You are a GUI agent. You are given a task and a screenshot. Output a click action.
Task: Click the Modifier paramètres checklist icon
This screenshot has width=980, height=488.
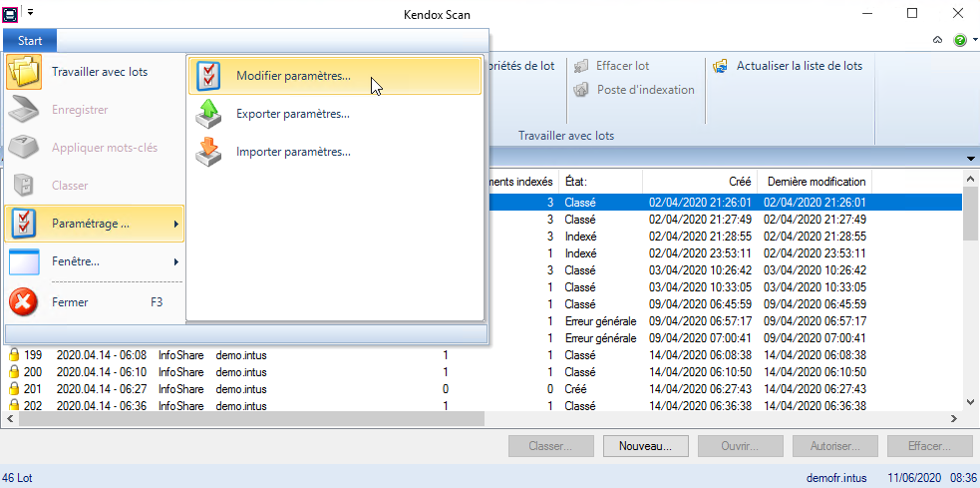tap(209, 76)
